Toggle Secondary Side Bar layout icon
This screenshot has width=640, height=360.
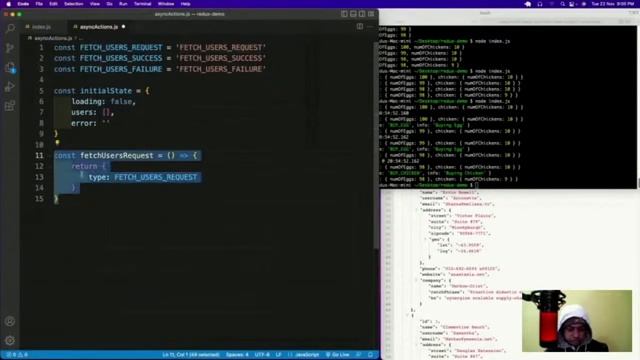[x=362, y=14]
